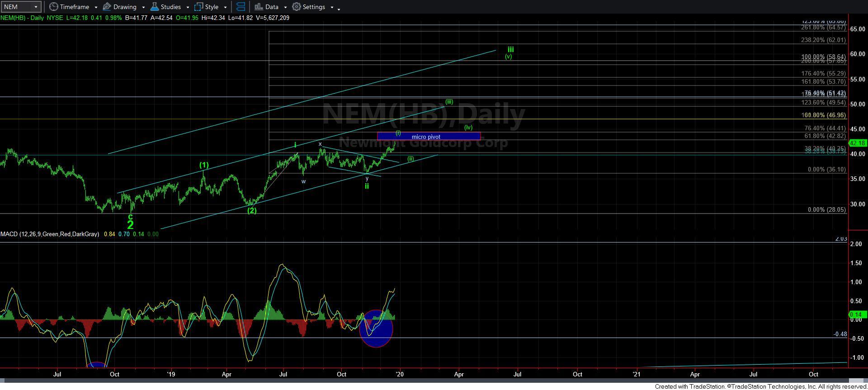Click the MACD level label 2.03

(x=841, y=239)
